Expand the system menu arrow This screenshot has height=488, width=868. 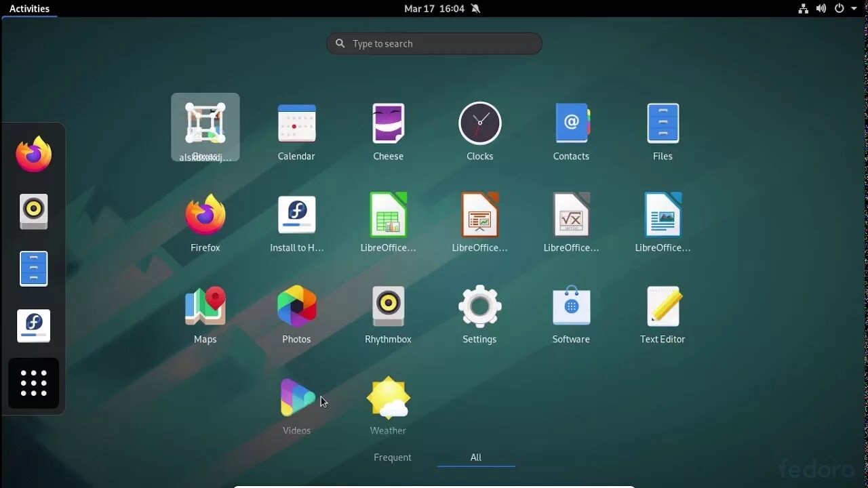pyautogui.click(x=854, y=9)
